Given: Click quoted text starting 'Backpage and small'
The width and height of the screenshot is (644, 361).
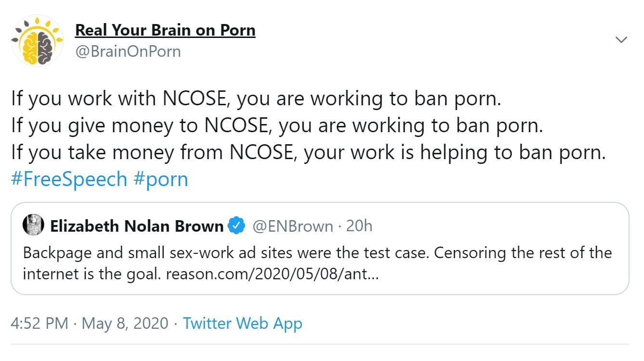Looking at the screenshot, I should point(317,253).
